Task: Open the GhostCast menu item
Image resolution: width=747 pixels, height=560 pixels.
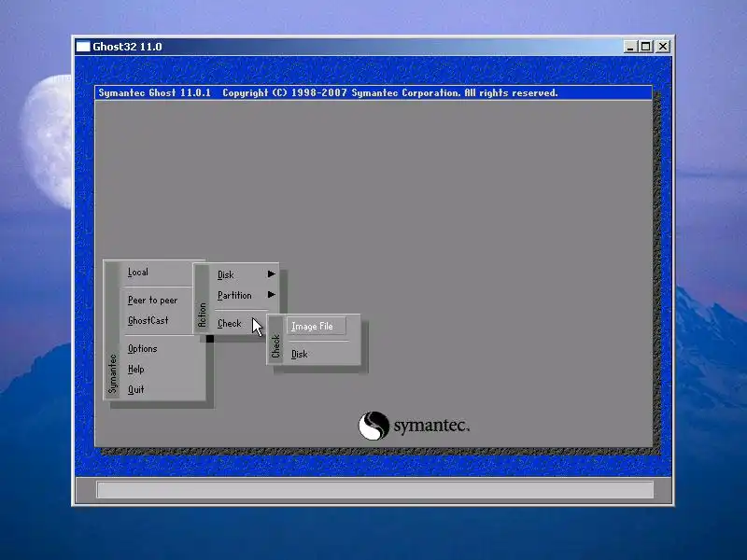Action: [x=148, y=320]
